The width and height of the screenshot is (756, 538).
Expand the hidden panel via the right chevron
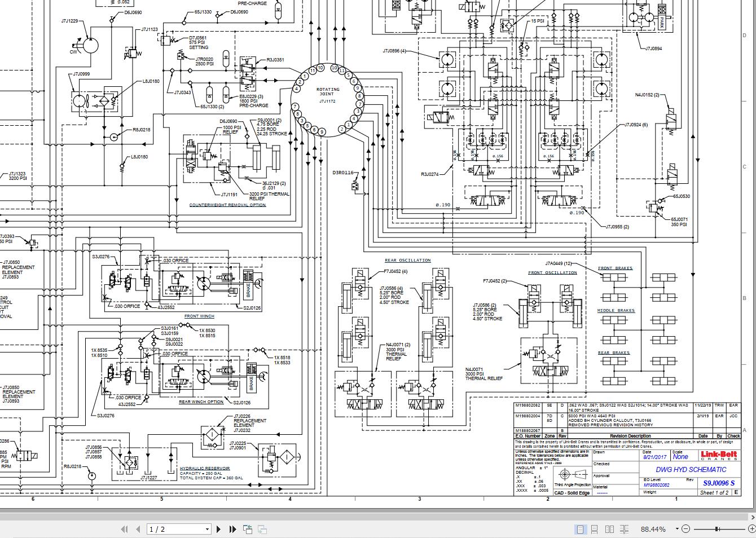pos(752,518)
